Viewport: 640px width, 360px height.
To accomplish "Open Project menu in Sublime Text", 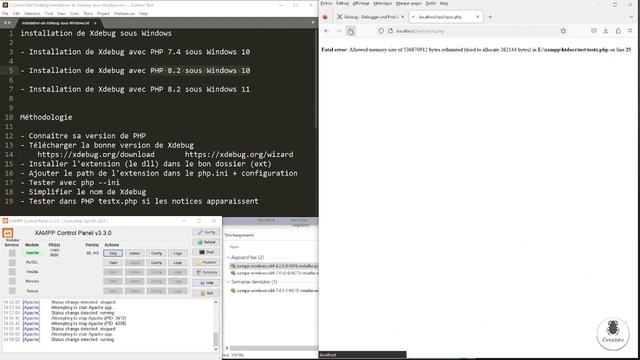I will [x=103, y=13].
